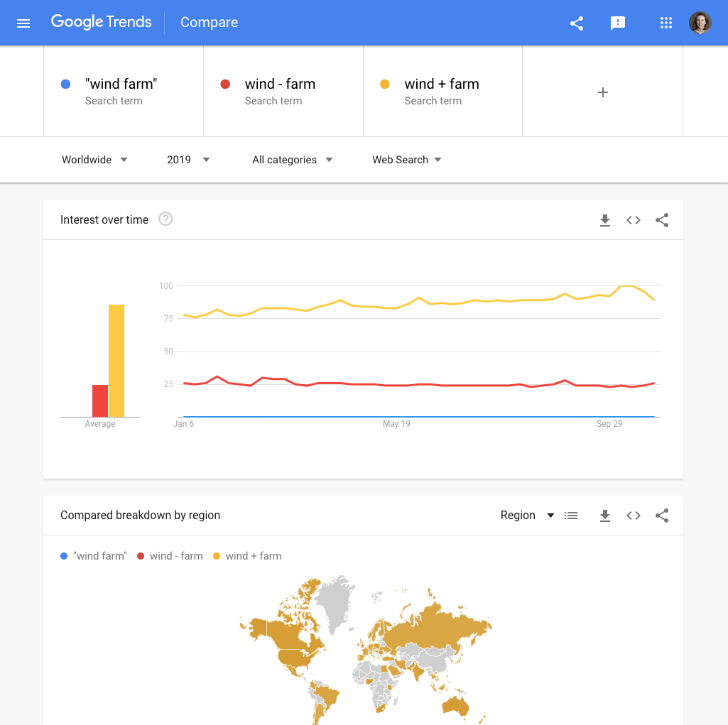Click the yellow dot beside wind + farm term
The image size is (728, 725).
[385, 84]
